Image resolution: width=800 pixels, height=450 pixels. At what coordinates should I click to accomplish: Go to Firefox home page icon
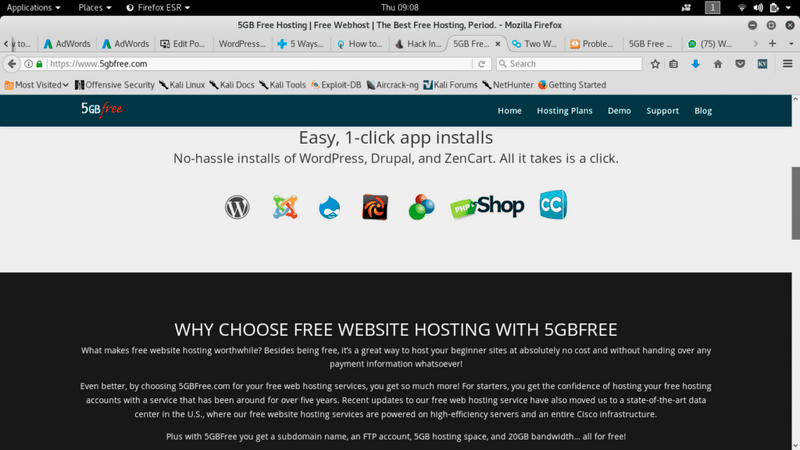click(718, 64)
